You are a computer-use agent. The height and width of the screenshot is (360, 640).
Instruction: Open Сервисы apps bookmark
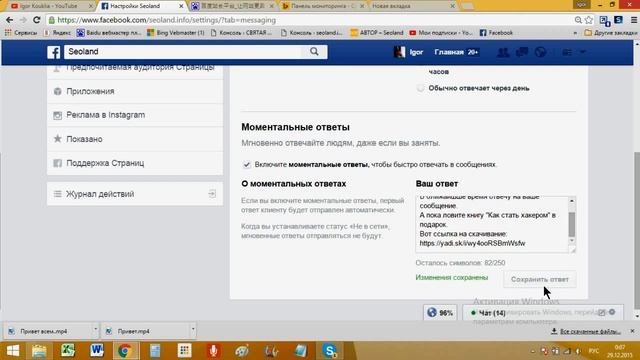pyautogui.click(x=21, y=33)
